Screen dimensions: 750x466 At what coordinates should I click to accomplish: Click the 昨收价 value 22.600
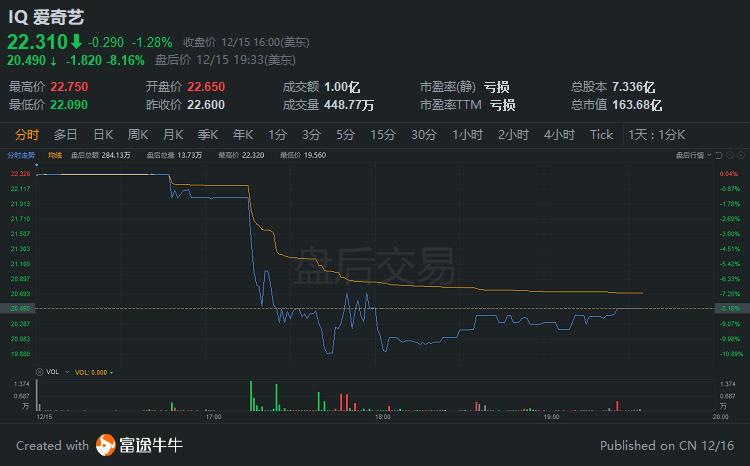[206, 104]
